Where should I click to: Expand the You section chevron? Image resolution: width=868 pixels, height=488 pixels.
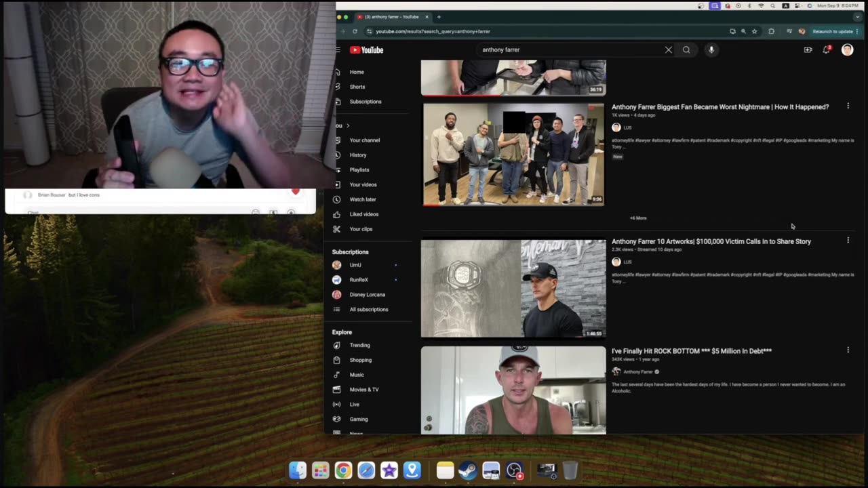click(x=348, y=125)
